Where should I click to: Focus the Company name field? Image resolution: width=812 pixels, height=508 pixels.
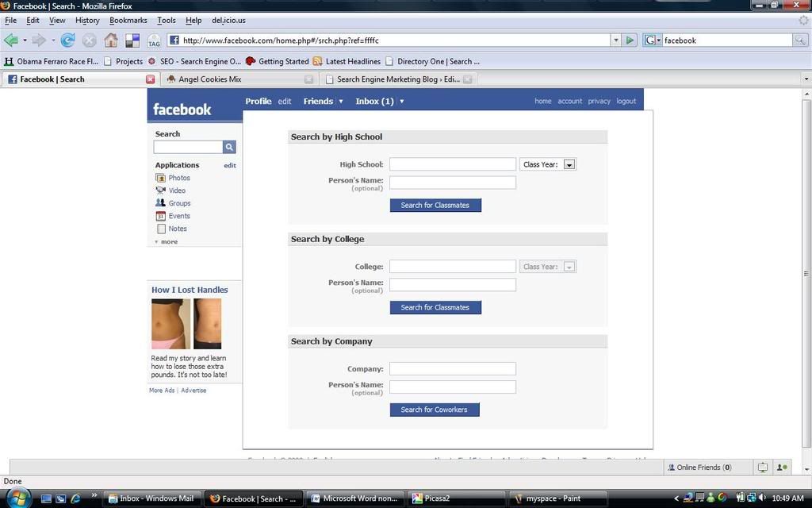point(453,368)
